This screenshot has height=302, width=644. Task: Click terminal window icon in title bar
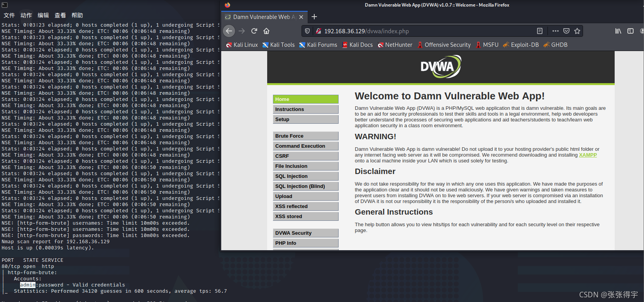click(x=5, y=5)
